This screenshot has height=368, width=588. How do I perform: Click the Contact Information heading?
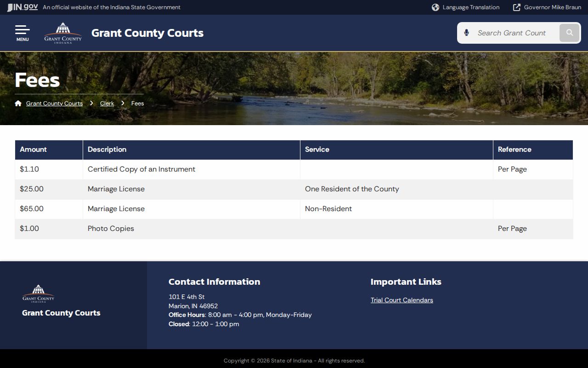coord(214,282)
